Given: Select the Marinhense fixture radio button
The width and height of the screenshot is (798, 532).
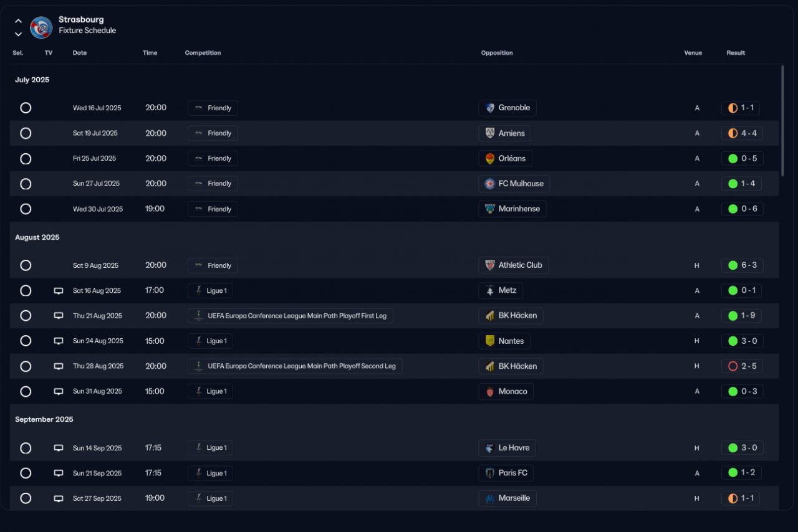Looking at the screenshot, I should coord(26,209).
